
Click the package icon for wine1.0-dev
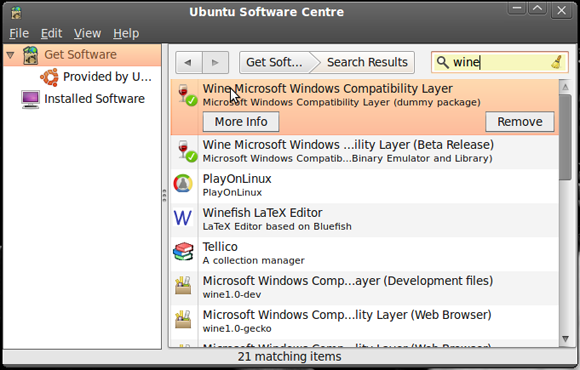[x=183, y=285]
